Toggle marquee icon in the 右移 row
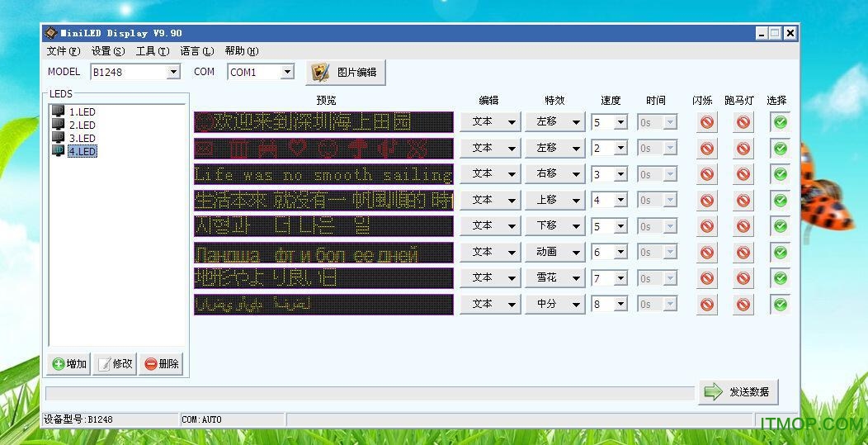This screenshot has height=445, width=868. pos(743,174)
